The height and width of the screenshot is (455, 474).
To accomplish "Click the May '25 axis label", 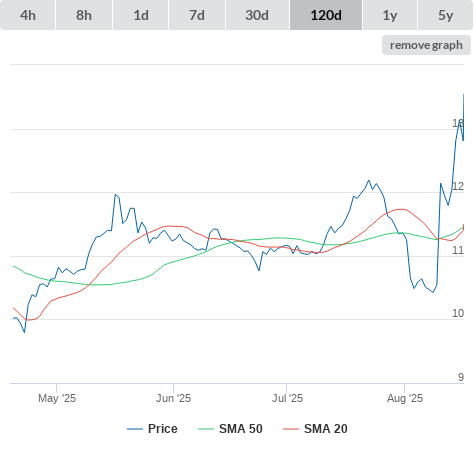I will pos(57,398).
